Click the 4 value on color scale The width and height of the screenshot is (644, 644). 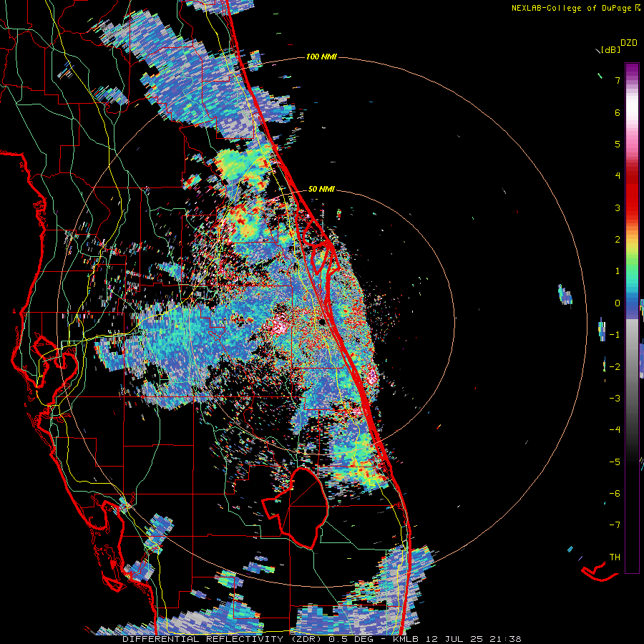[618, 176]
